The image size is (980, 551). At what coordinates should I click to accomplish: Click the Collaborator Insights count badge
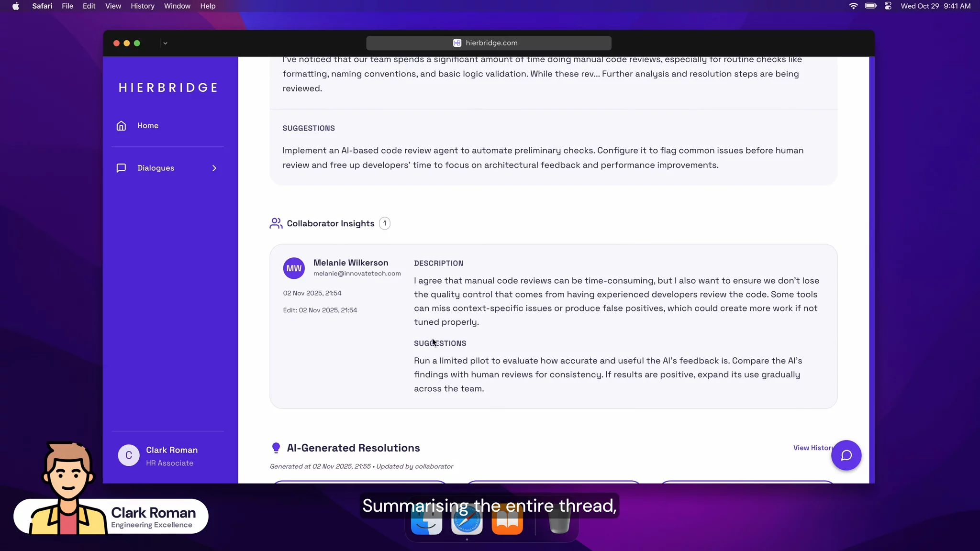coord(385,223)
